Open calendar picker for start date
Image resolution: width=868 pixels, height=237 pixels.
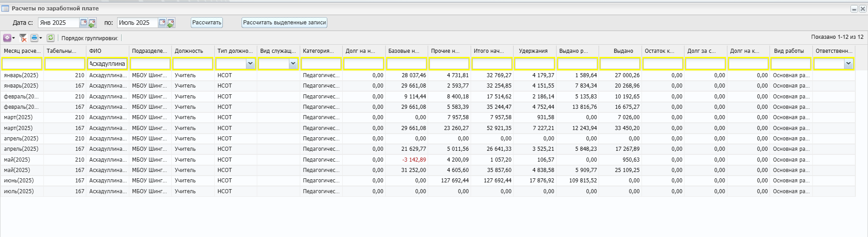coord(84,23)
